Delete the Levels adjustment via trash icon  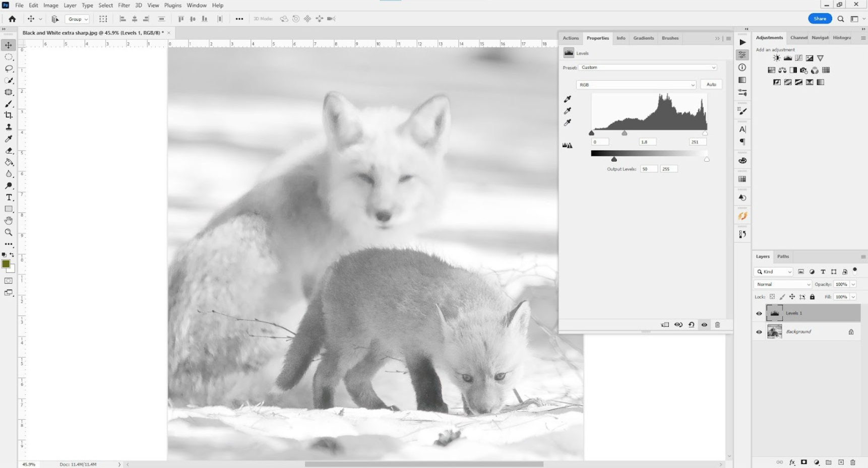click(718, 325)
